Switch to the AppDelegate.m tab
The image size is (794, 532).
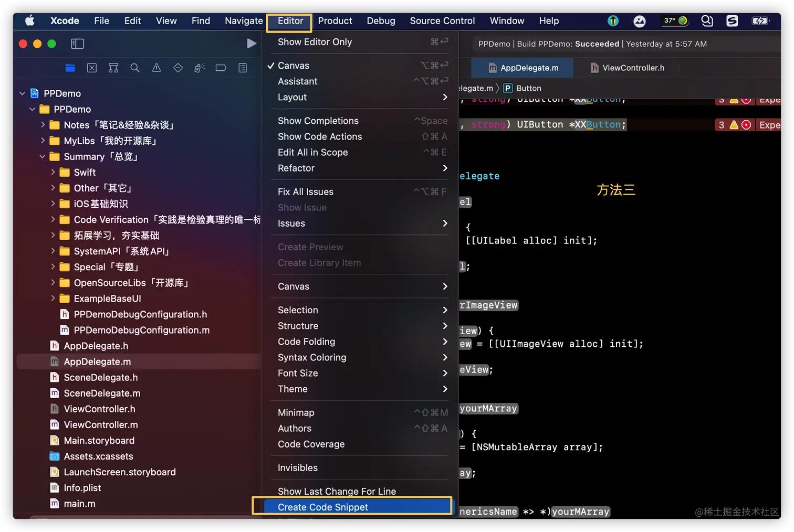pos(523,68)
